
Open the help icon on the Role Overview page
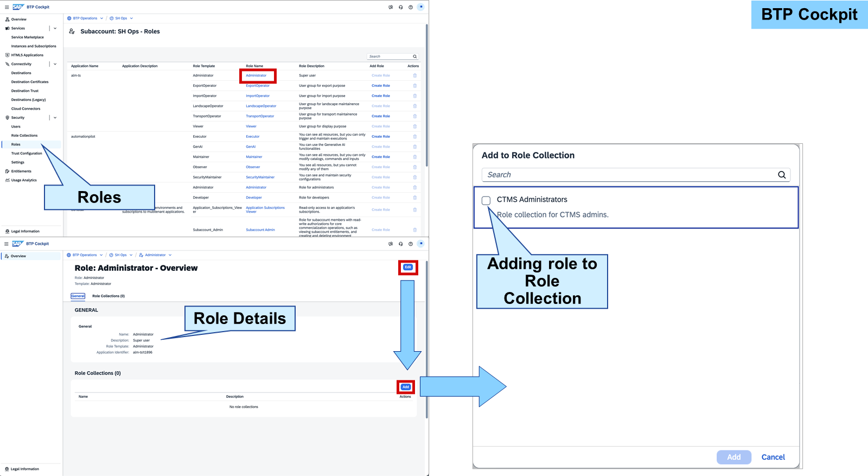[411, 244]
